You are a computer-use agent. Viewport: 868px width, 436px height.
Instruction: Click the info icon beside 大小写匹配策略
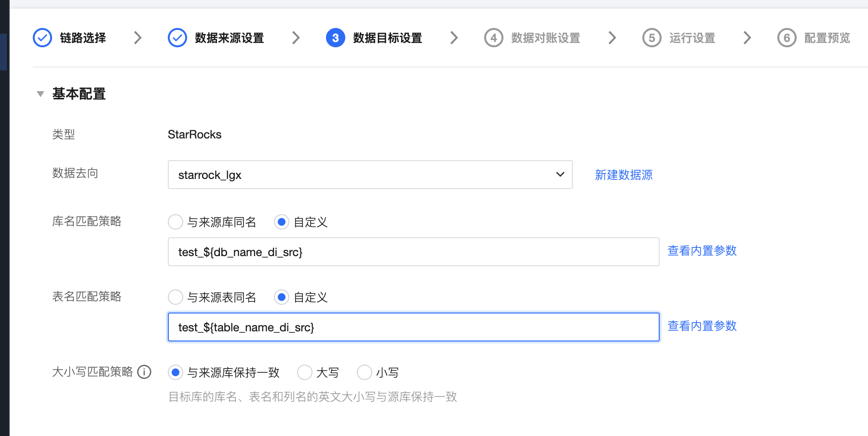tap(144, 372)
